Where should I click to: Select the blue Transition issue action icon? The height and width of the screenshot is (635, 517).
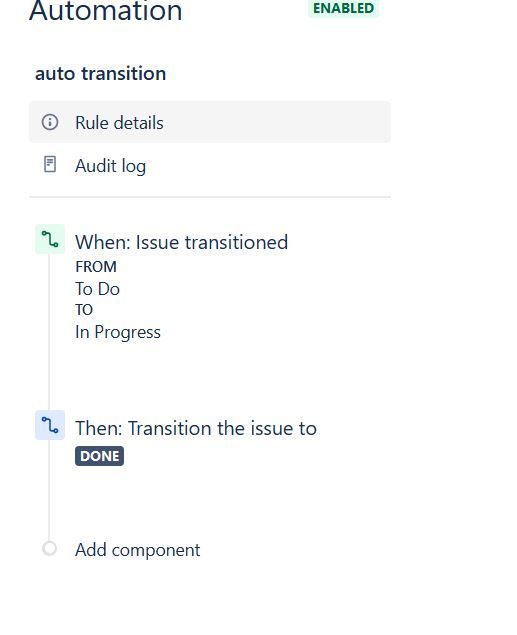point(50,425)
